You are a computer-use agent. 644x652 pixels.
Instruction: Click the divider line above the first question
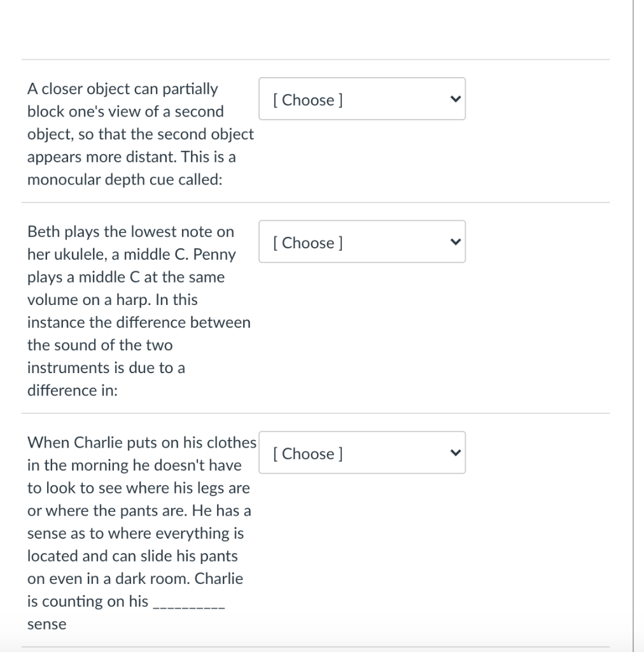click(x=316, y=59)
